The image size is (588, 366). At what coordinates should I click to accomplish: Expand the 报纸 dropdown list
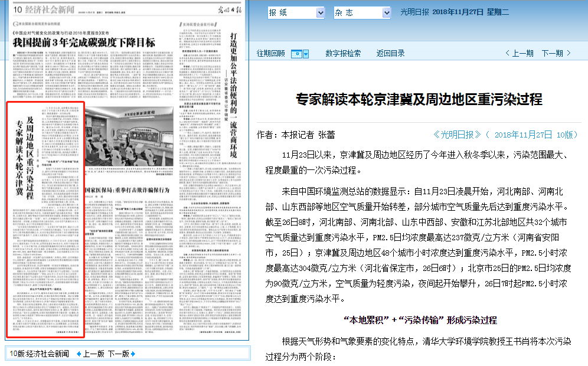(321, 12)
